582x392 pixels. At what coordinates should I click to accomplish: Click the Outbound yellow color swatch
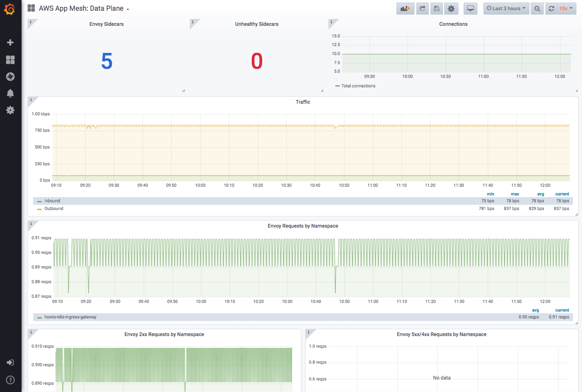tap(40, 209)
